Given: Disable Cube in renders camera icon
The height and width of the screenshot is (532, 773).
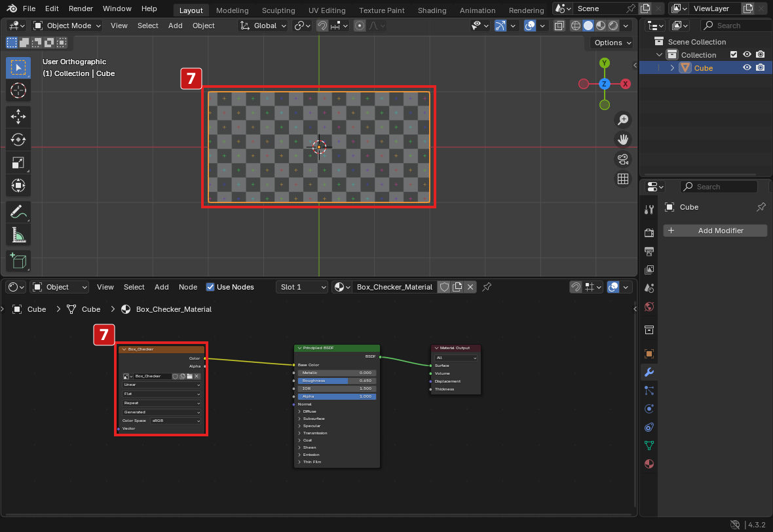Looking at the screenshot, I should (x=760, y=68).
